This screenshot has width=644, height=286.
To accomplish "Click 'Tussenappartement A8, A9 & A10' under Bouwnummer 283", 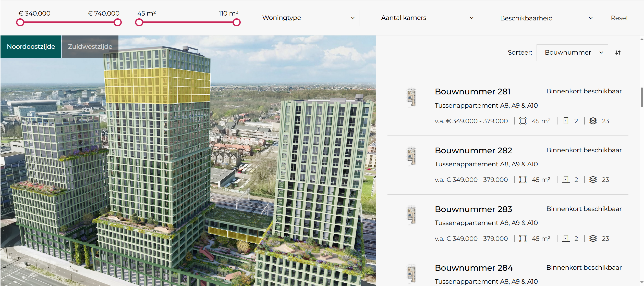I will click(486, 223).
